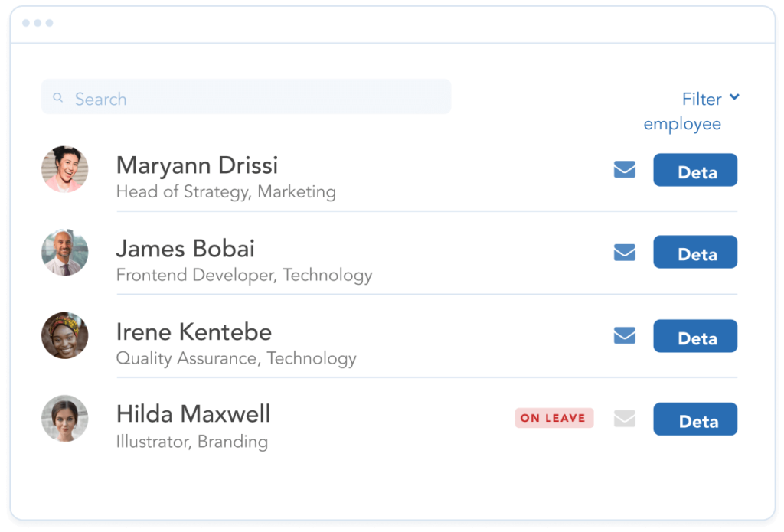This screenshot has width=784, height=532.
Task: Click the envelope icon for Irene Kentebe
Action: coord(625,335)
